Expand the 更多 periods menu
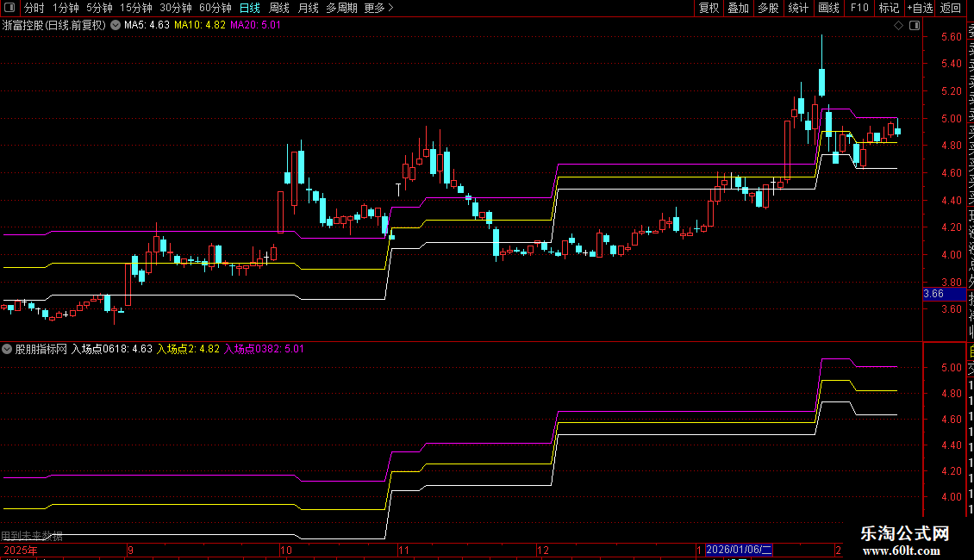 coord(378,8)
